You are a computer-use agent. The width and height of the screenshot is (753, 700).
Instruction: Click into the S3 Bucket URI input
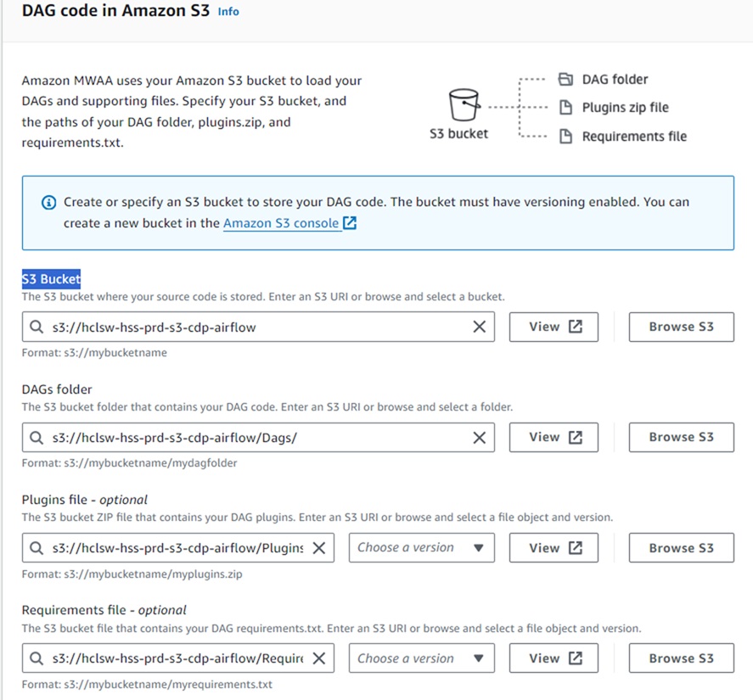pos(255,327)
